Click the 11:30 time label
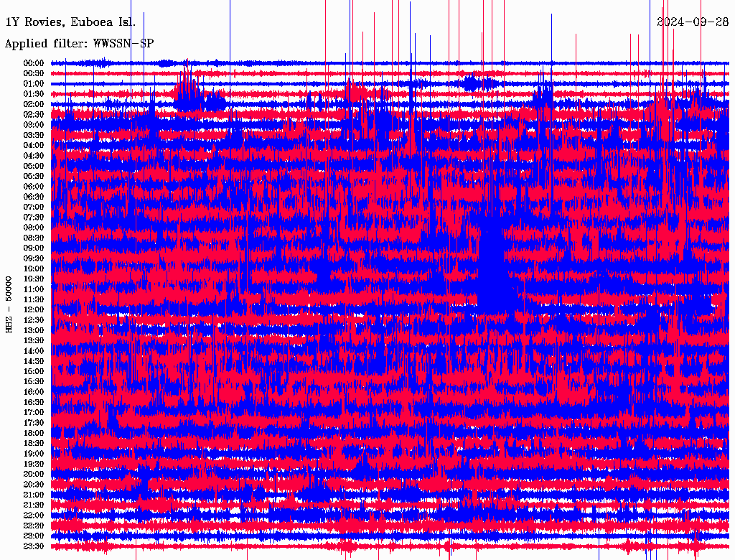The height and width of the screenshot is (560, 735). tap(34, 299)
